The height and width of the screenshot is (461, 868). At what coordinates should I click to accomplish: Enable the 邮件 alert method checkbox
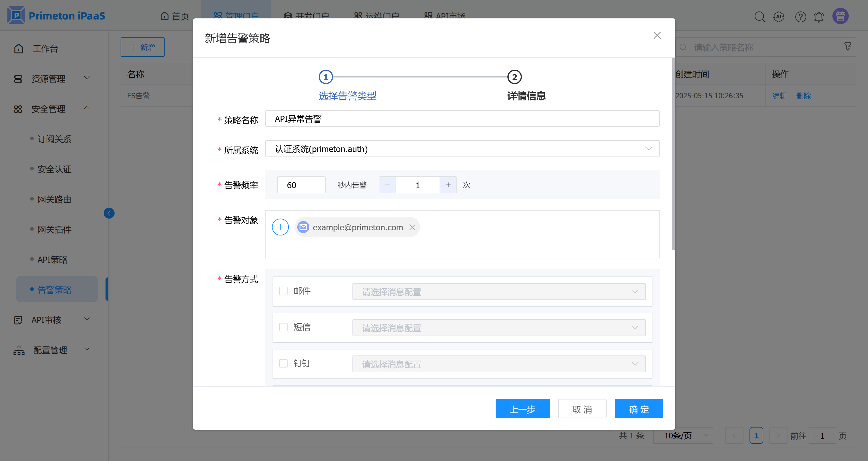click(283, 291)
